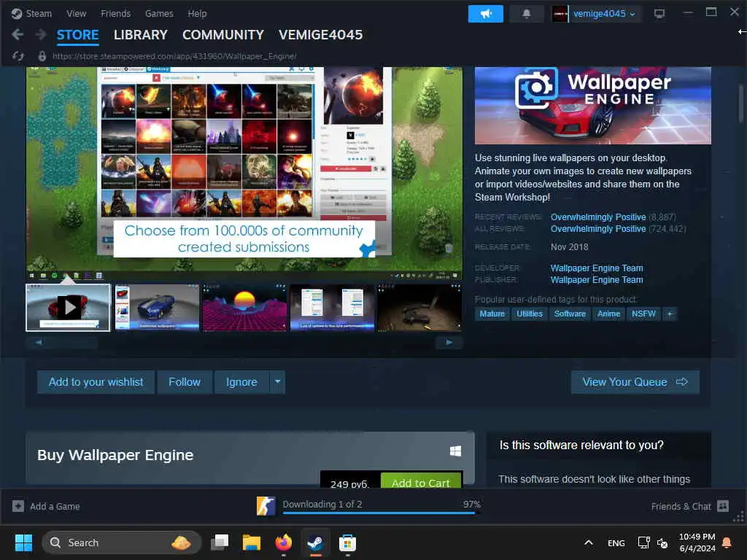747x560 pixels.
Task: Open Microsoft Store from the taskbar
Action: (x=347, y=542)
